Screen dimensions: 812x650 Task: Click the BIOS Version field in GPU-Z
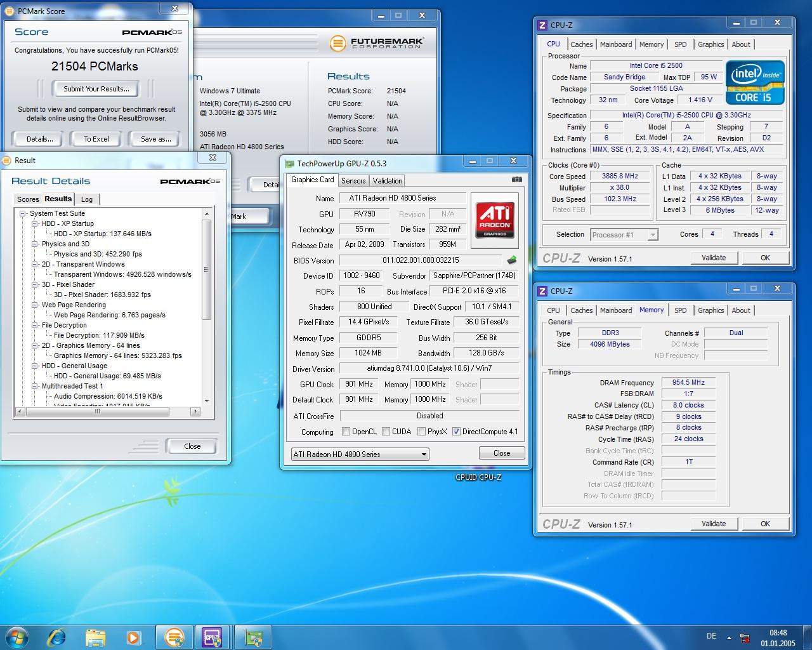tap(421, 260)
